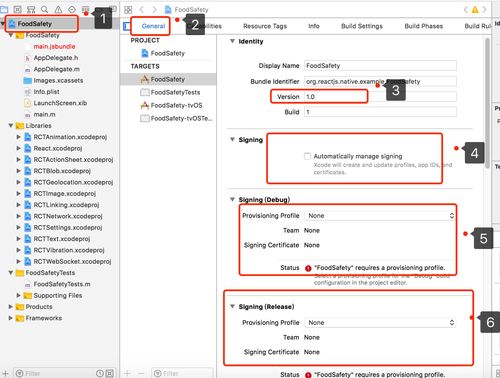
Task: Click the red error icon in Debug status
Action: [x=308, y=268]
